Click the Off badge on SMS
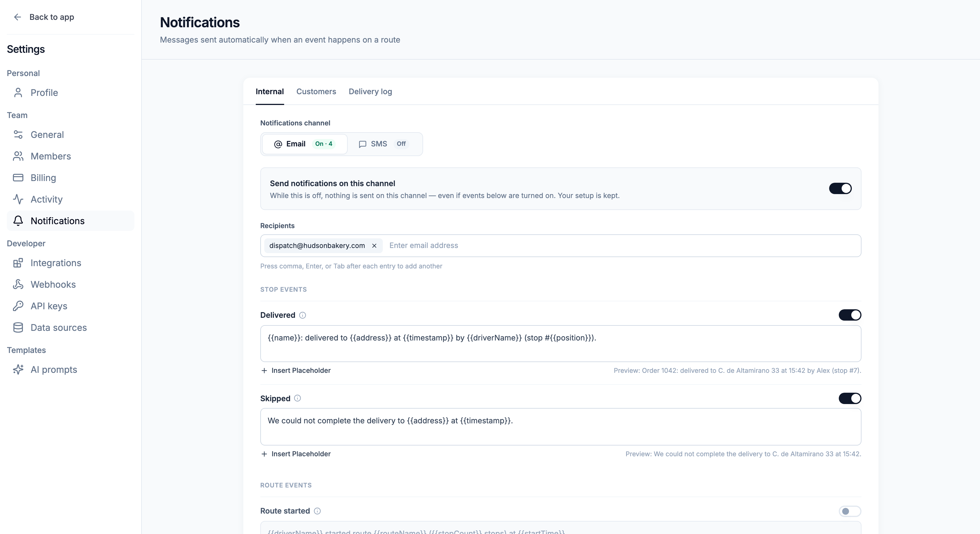 point(401,144)
